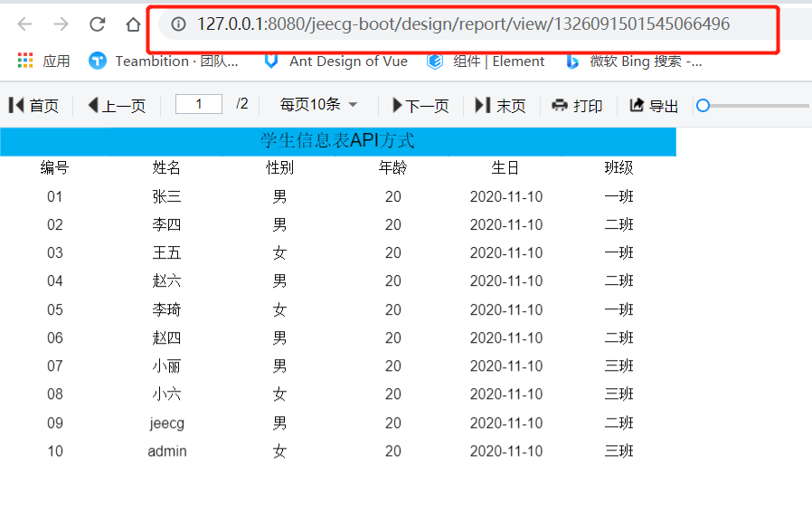812x521 pixels.
Task: Click the age cell in jeecg's row
Action: click(x=393, y=423)
